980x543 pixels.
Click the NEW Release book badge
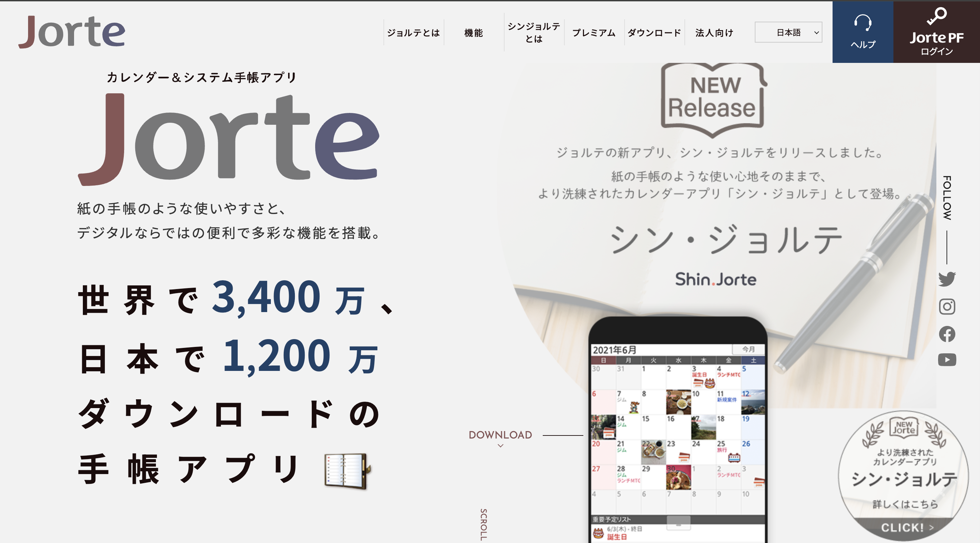coord(713,100)
